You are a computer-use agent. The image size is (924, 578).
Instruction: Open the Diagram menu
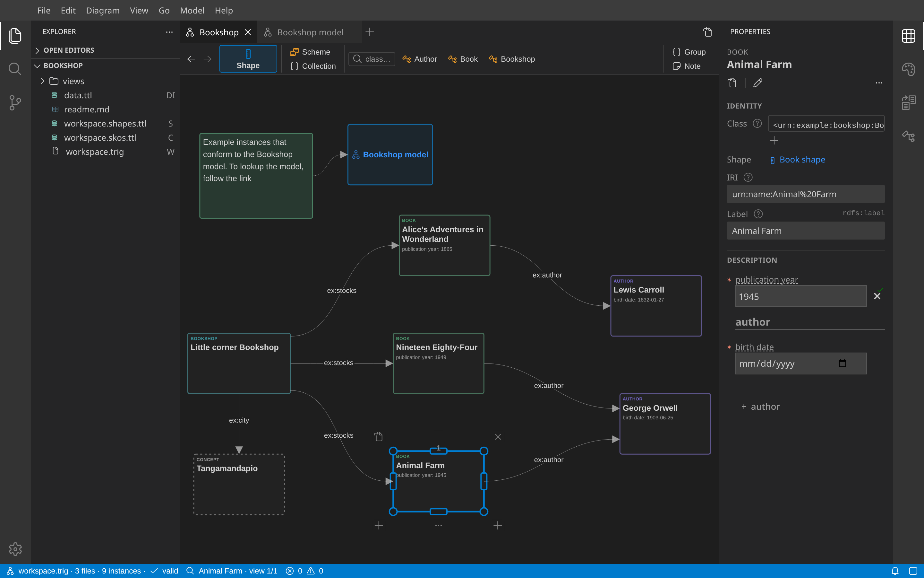(103, 10)
